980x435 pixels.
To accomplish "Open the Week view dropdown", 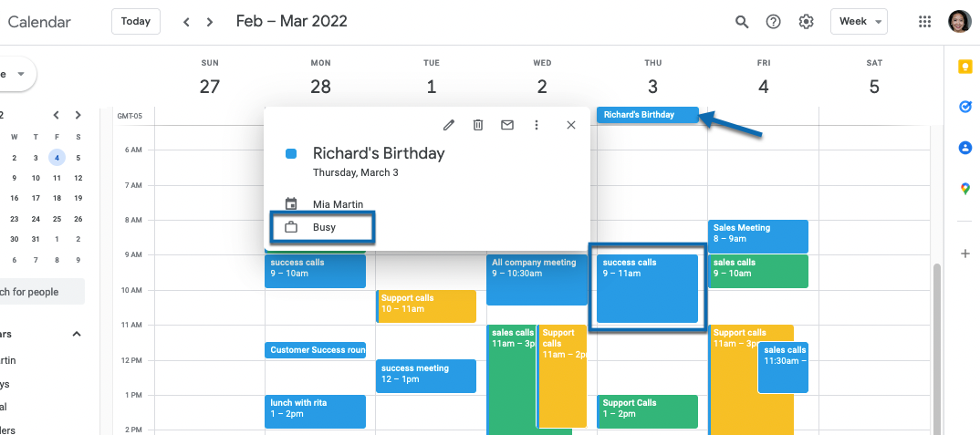I will click(x=859, y=22).
